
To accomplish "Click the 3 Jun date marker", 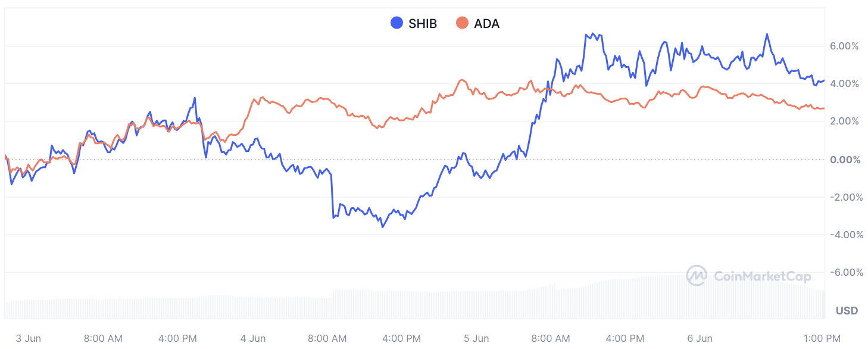I will (x=27, y=339).
